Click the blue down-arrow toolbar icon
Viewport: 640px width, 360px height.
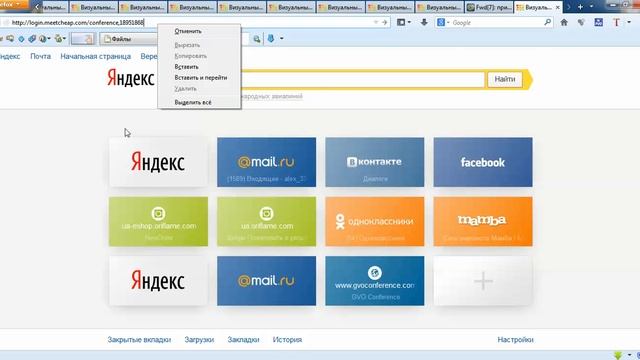(271, 39)
